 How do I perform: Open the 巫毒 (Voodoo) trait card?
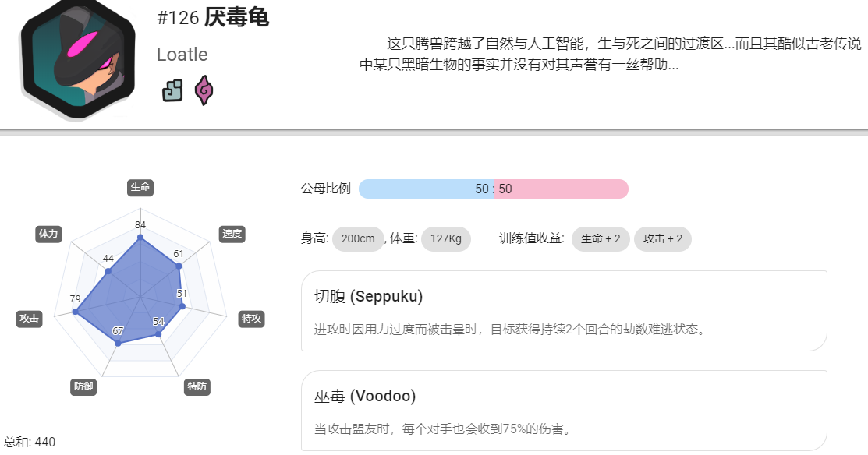click(564, 411)
